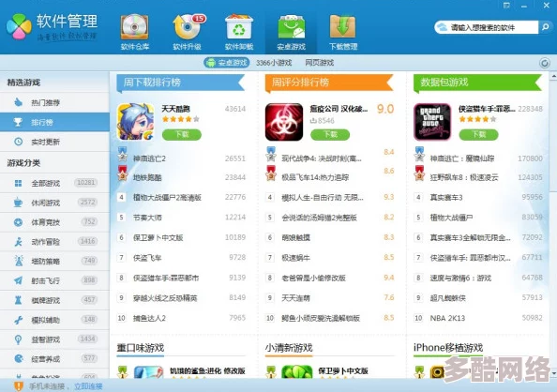Click 瘟疫公司 biohazard game thumbnail
This screenshot has width=557, height=392.
tap(284, 122)
